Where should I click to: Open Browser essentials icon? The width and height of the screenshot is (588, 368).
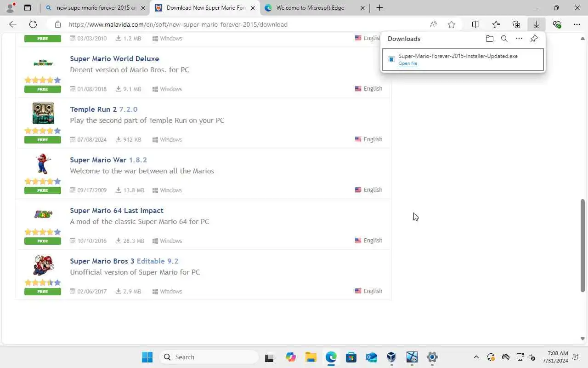pos(557,24)
